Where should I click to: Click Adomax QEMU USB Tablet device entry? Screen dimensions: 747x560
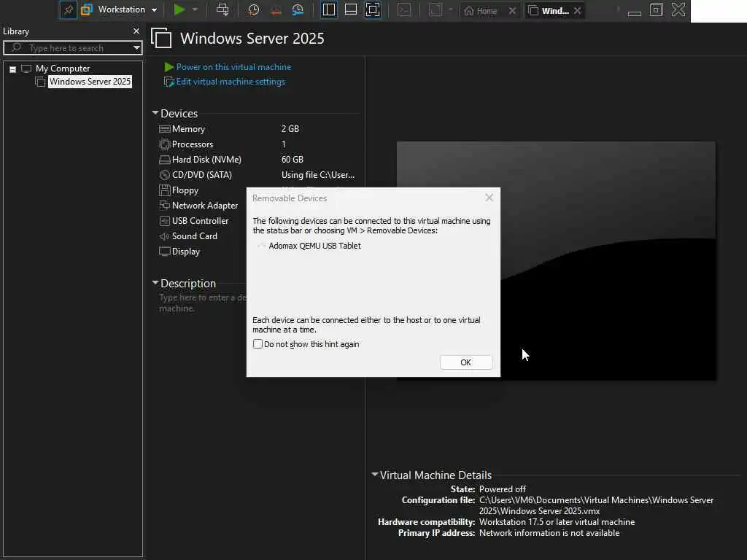click(314, 246)
